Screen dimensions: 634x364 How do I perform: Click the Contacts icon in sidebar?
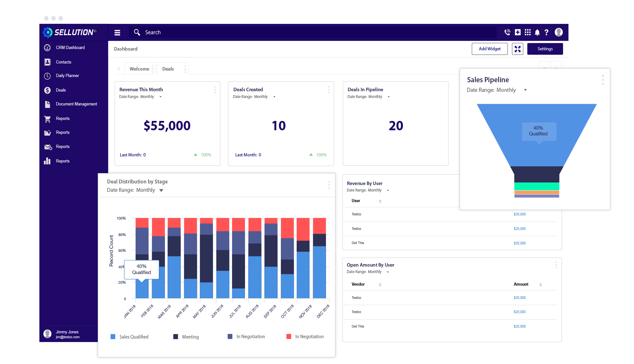[x=47, y=62]
